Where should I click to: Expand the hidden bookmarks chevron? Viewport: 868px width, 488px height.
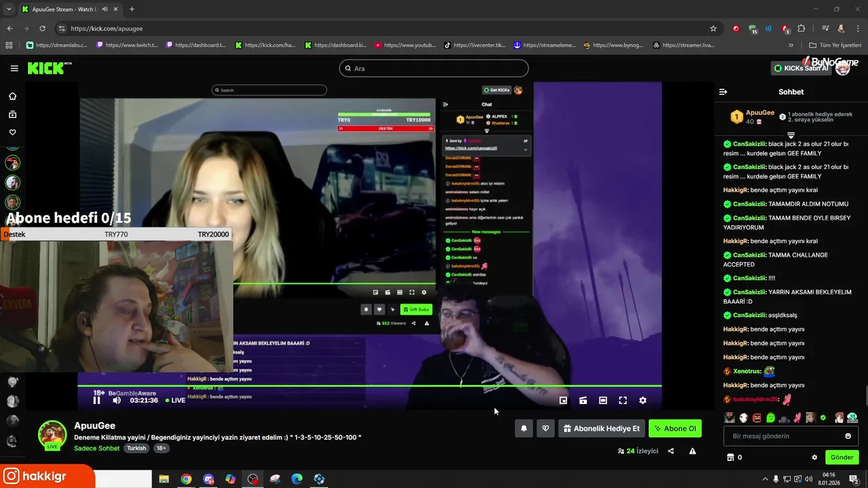pos(791,45)
